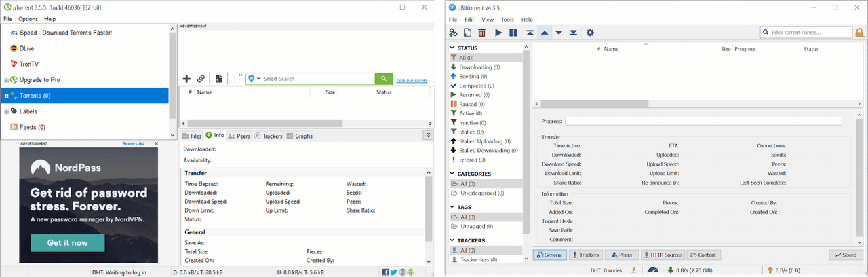Click the Create New Torrent icon in µTorrent
This screenshot has height=277, width=868.
tap(219, 79)
